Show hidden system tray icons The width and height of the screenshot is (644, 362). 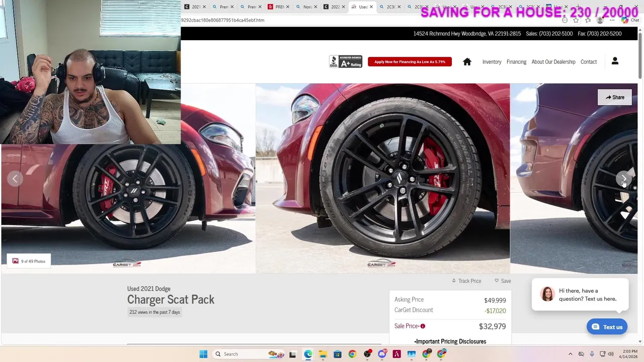pos(570,354)
